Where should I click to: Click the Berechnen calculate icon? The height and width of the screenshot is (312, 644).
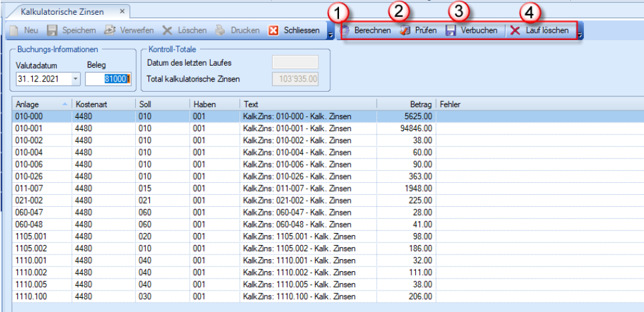click(x=346, y=31)
